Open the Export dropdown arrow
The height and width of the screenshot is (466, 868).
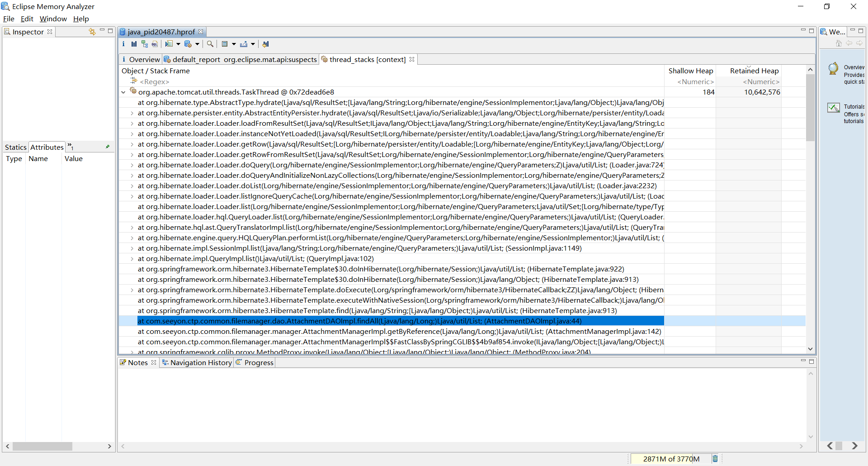(x=253, y=44)
